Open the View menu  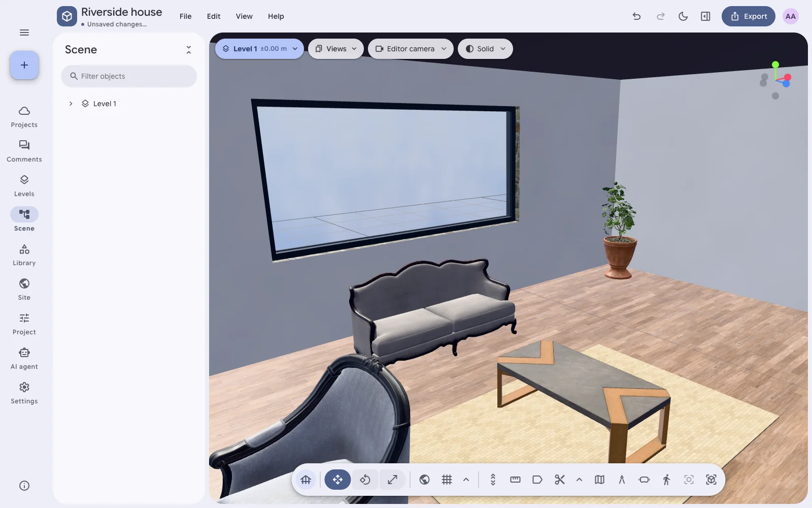pyautogui.click(x=244, y=16)
